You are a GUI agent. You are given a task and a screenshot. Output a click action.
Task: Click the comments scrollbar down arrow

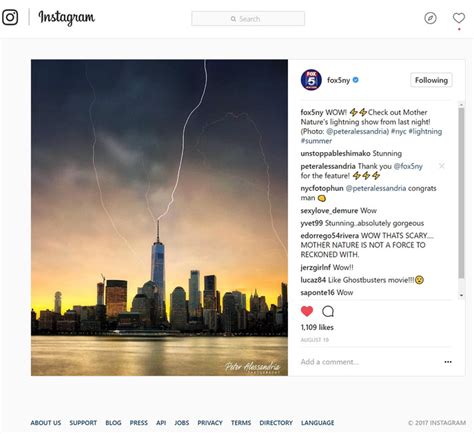(x=461, y=295)
